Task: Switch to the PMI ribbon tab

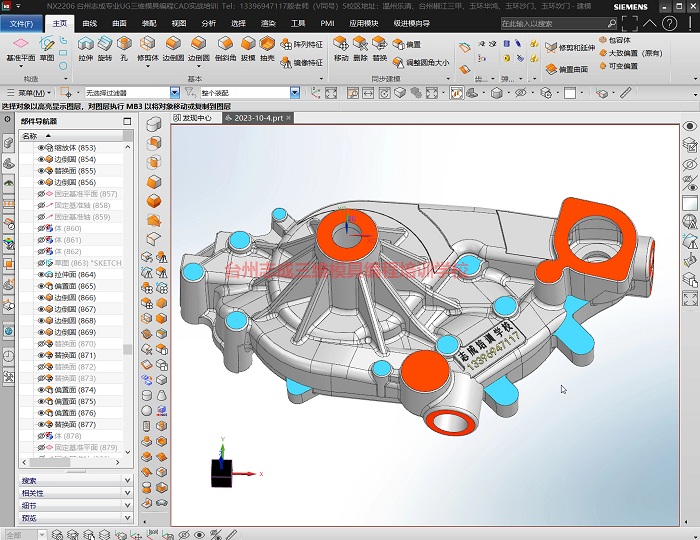Action: point(327,23)
